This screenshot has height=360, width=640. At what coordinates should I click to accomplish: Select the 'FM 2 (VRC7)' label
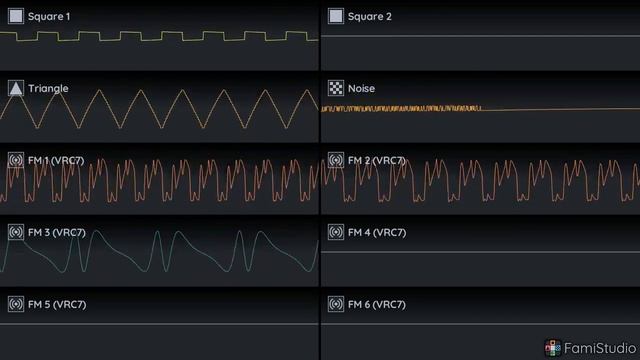click(377, 160)
